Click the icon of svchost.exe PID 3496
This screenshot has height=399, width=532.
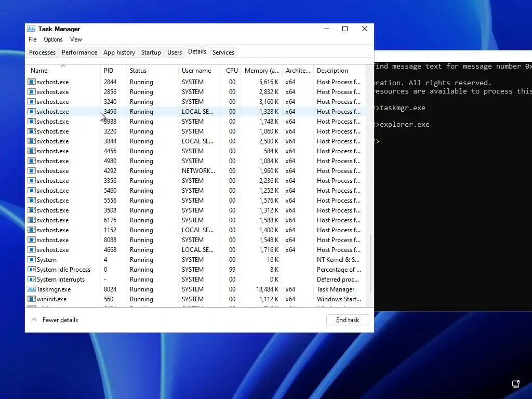[32, 111]
